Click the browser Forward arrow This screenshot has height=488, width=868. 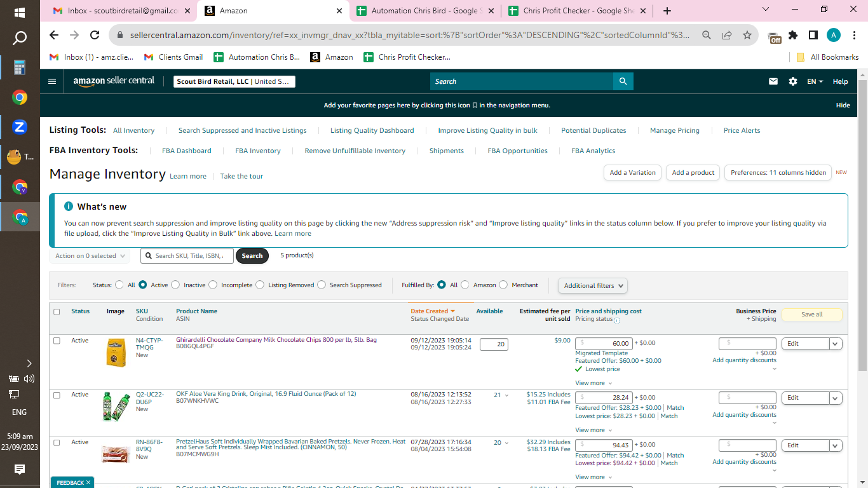74,35
